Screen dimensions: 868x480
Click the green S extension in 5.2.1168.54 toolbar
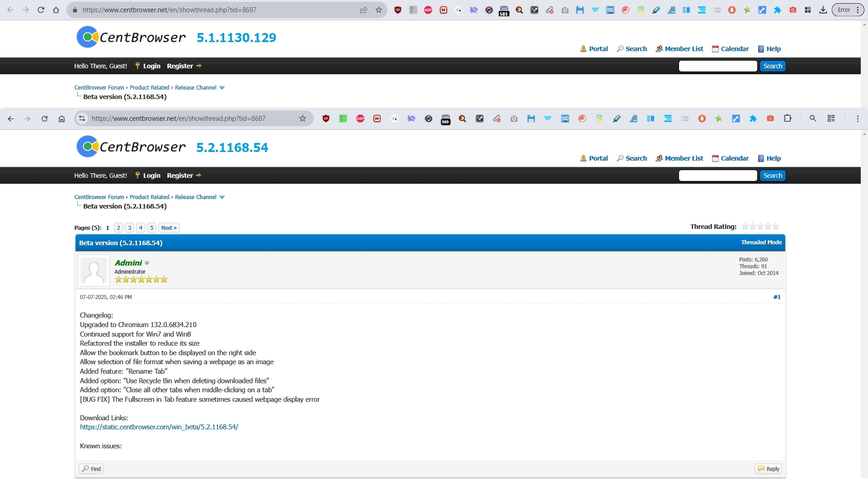(x=599, y=119)
